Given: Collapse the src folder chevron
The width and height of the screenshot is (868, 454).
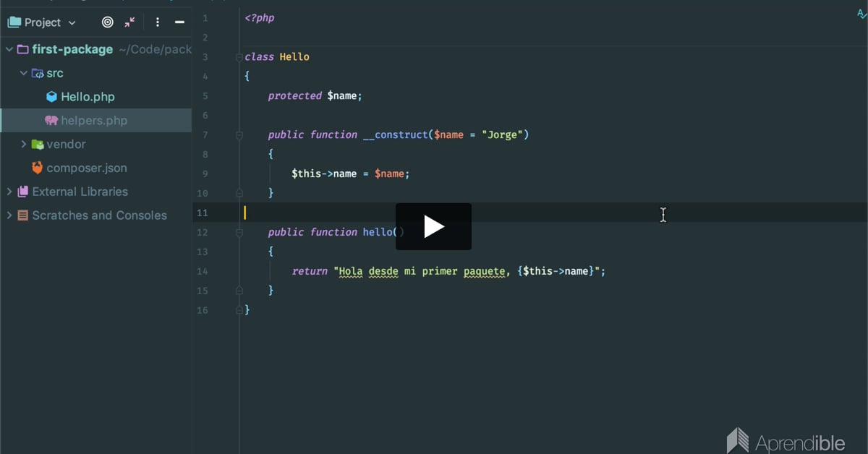Looking at the screenshot, I should 24,73.
